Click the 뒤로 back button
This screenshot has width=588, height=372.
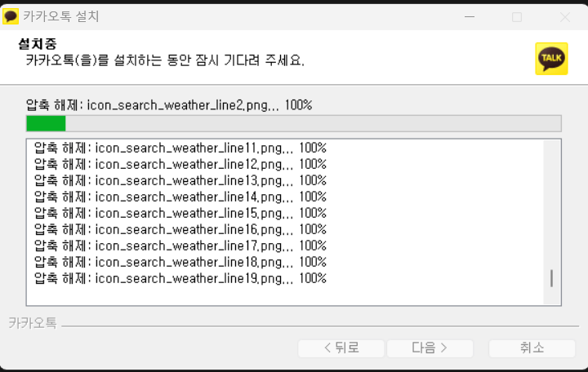341,348
